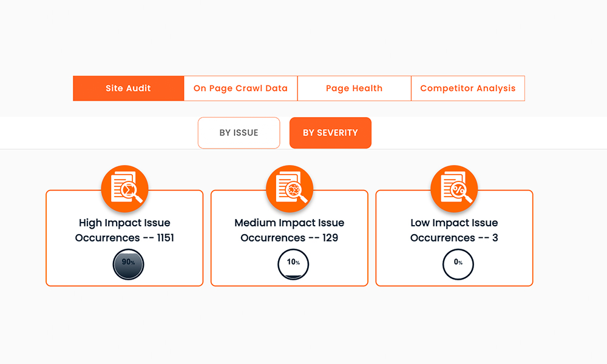Viewport: 607px width, 364px height.
Task: Click the 90% gauge on the High Impact card
Action: click(x=127, y=265)
